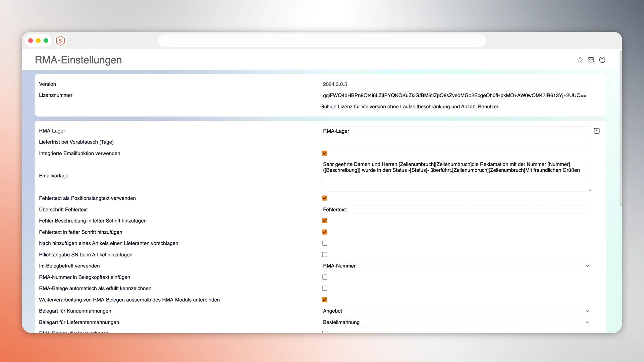
Task: Click the info icon beside RMA-Lager
Action: click(597, 131)
